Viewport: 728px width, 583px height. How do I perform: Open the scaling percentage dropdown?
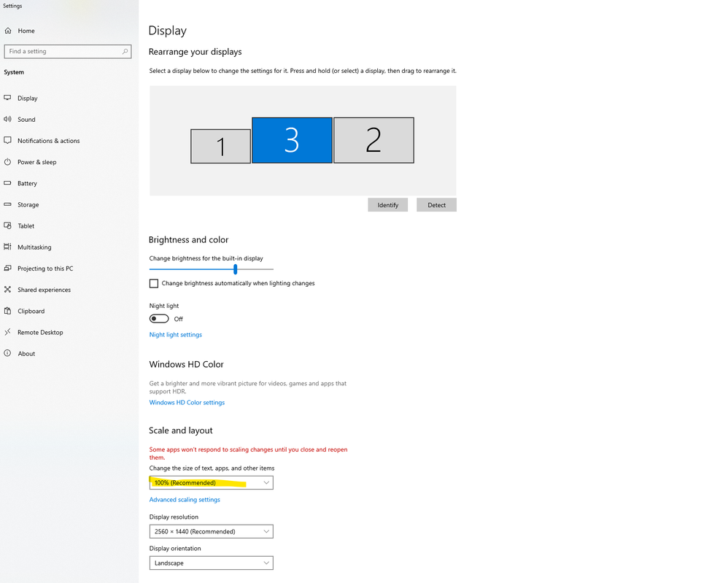coord(212,482)
